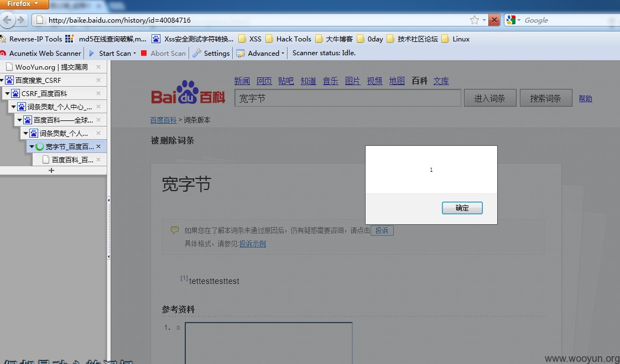Switch to CSRF_百度百科 tab
This screenshot has height=364, width=620.
44,93
